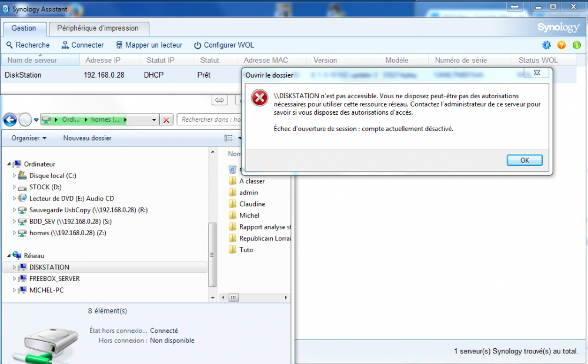
Task: Click the Ordinateur computer icon in tree
Action: pyautogui.click(x=17, y=164)
